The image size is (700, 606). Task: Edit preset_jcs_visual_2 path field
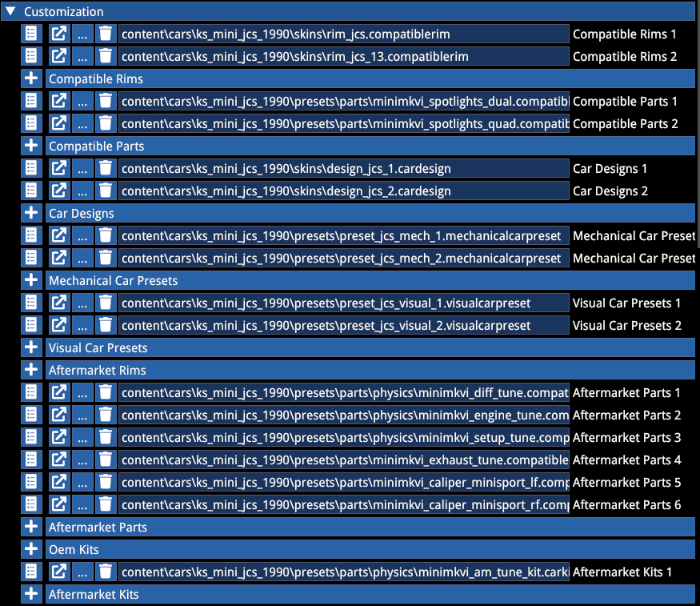coord(344,325)
